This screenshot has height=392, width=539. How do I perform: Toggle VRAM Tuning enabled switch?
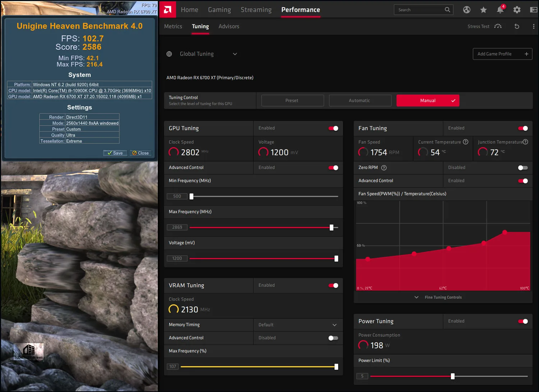point(333,285)
